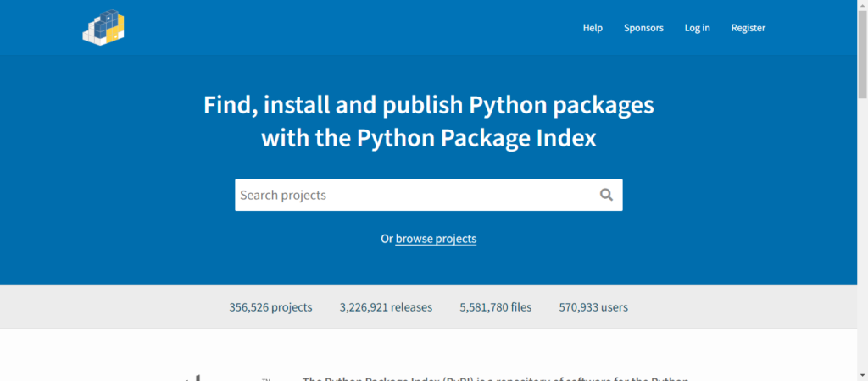
Task: Click the scrollbar down arrow
Action: (863, 376)
